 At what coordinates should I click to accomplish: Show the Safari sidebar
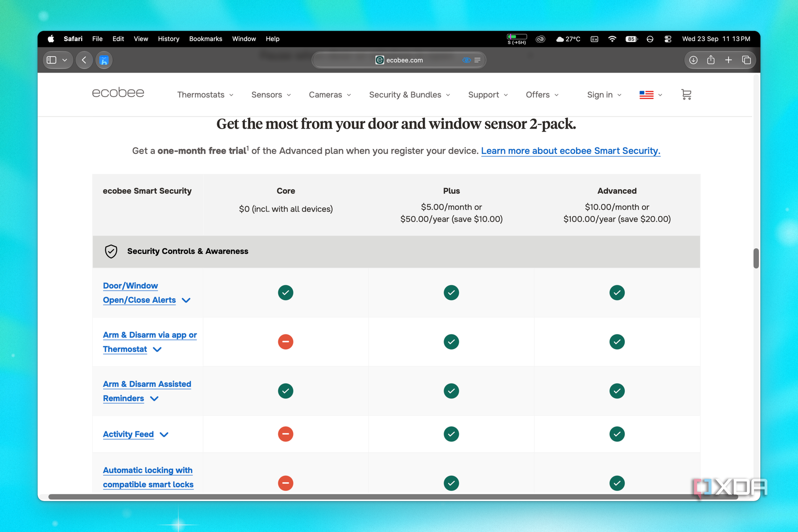[52, 60]
